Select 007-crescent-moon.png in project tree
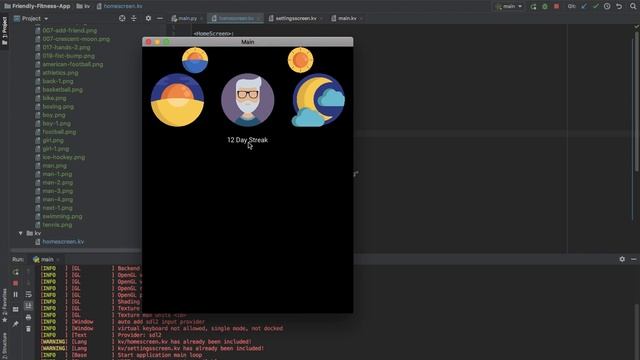Screen dimensions: 640x360 [x=76, y=39]
